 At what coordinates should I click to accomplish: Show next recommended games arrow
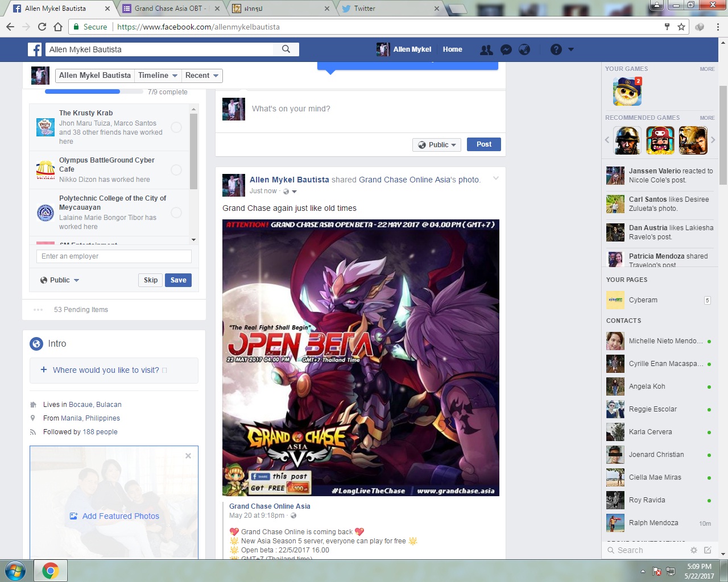pos(713,140)
